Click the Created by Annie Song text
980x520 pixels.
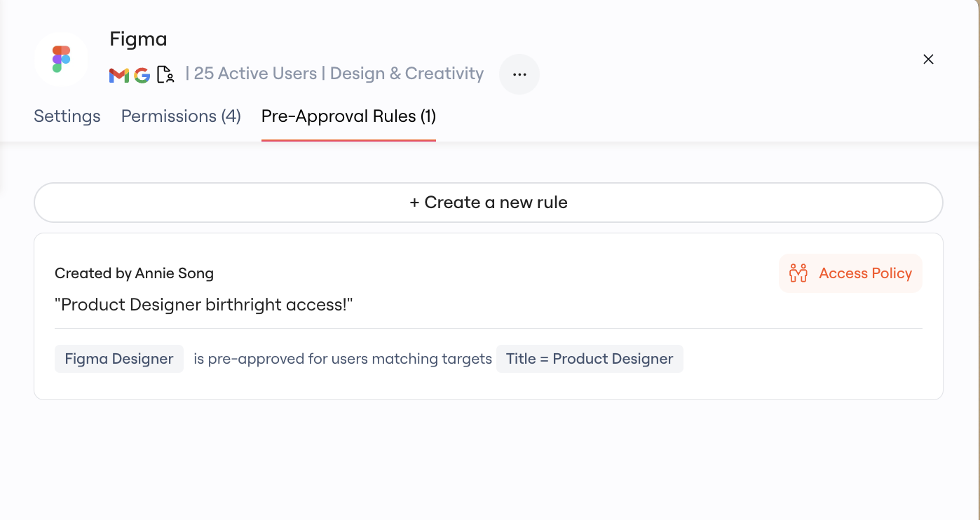click(x=134, y=273)
